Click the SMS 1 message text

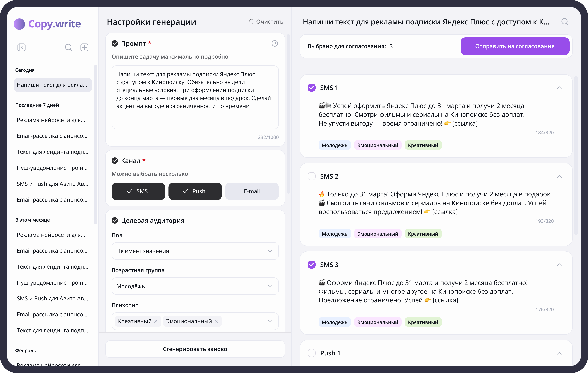pyautogui.click(x=422, y=115)
